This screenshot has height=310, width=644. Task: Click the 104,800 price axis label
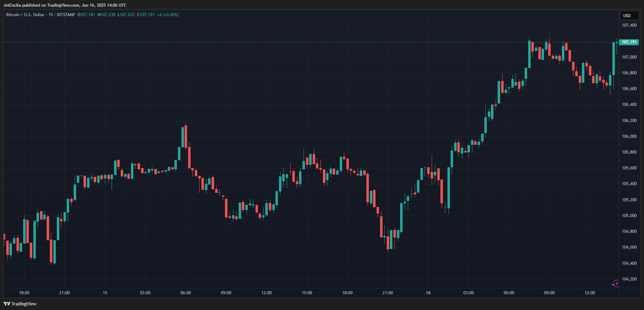click(629, 231)
